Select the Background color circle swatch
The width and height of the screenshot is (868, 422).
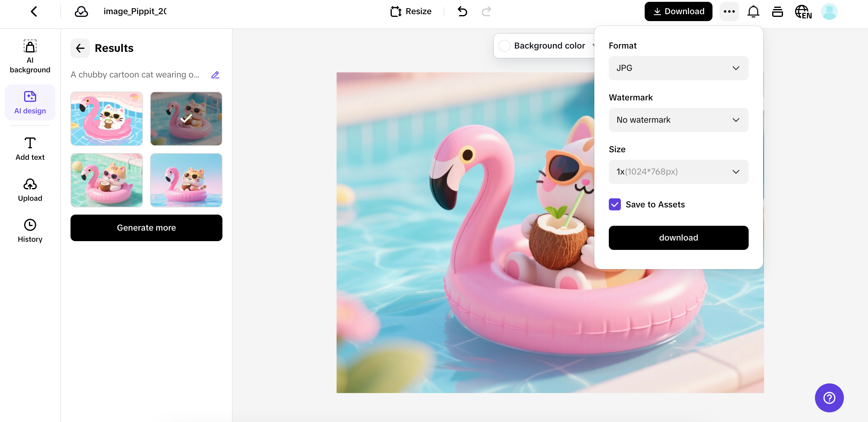point(505,46)
